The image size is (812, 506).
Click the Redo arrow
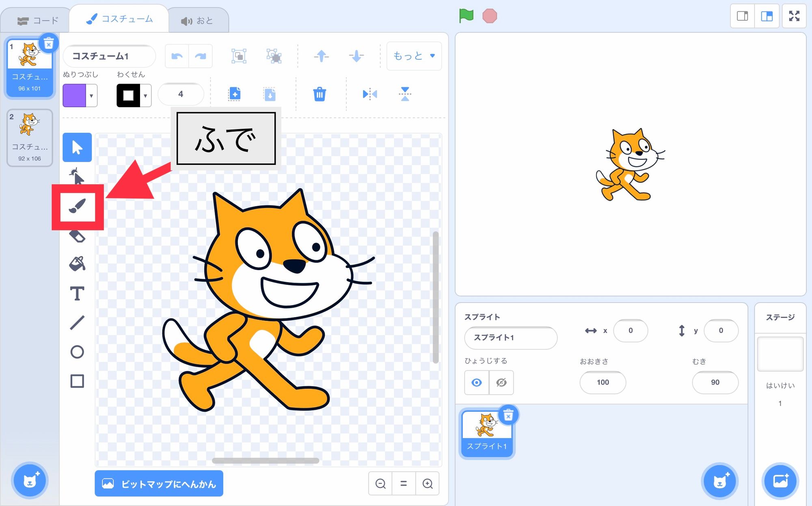tap(201, 56)
